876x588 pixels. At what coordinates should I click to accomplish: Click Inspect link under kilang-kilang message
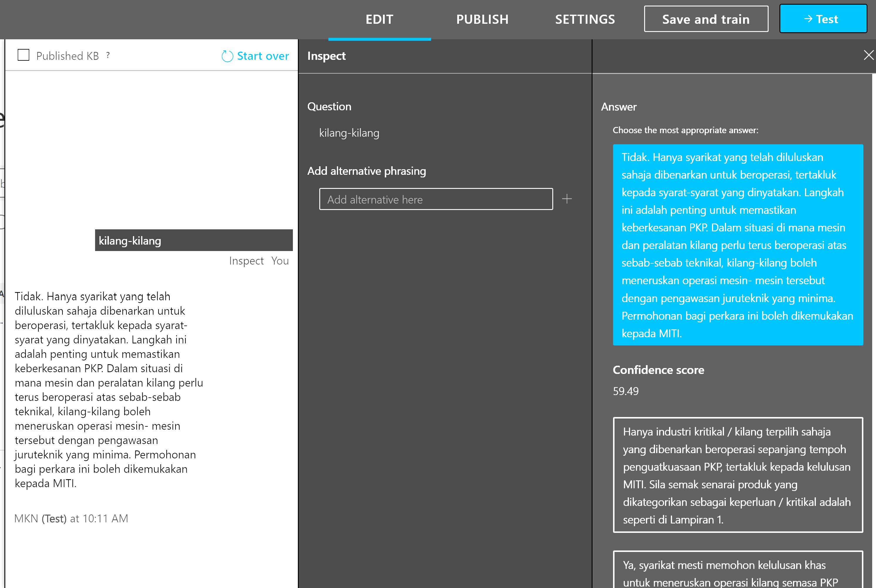[246, 261]
